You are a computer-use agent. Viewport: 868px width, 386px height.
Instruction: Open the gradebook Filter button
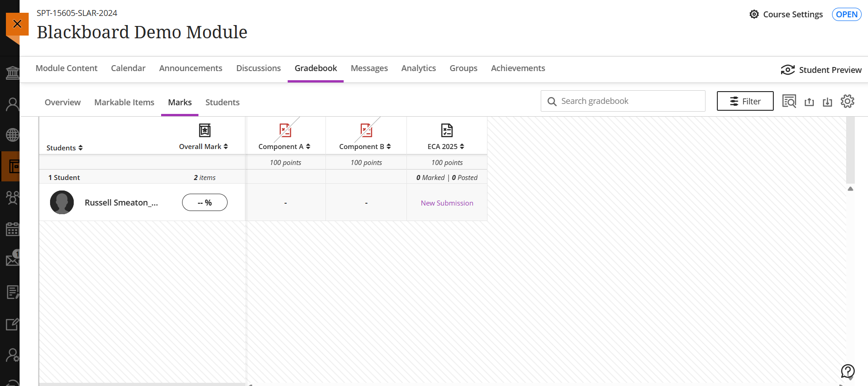(x=745, y=101)
